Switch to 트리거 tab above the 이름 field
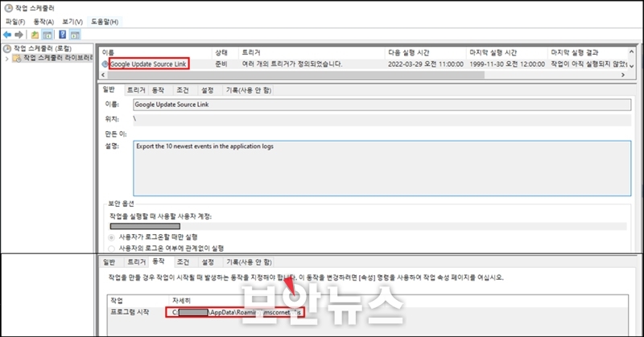Viewport: 644px width, 337px height. coord(136,90)
